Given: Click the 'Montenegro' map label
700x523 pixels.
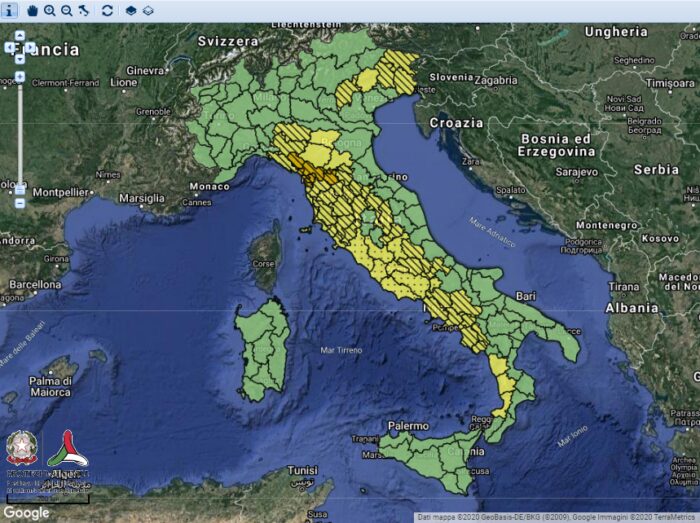Looking at the screenshot, I should [x=607, y=225].
